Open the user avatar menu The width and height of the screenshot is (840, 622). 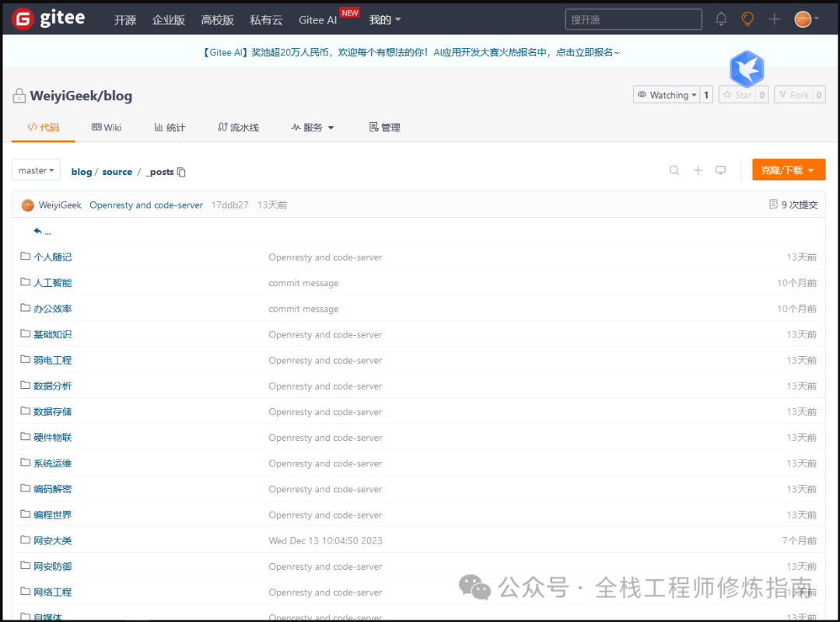pyautogui.click(x=807, y=19)
